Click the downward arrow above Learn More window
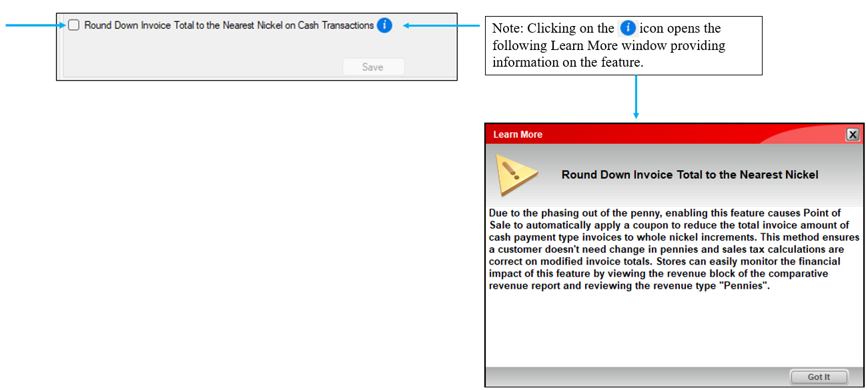Viewport: 868px width, 390px height. tap(636, 97)
